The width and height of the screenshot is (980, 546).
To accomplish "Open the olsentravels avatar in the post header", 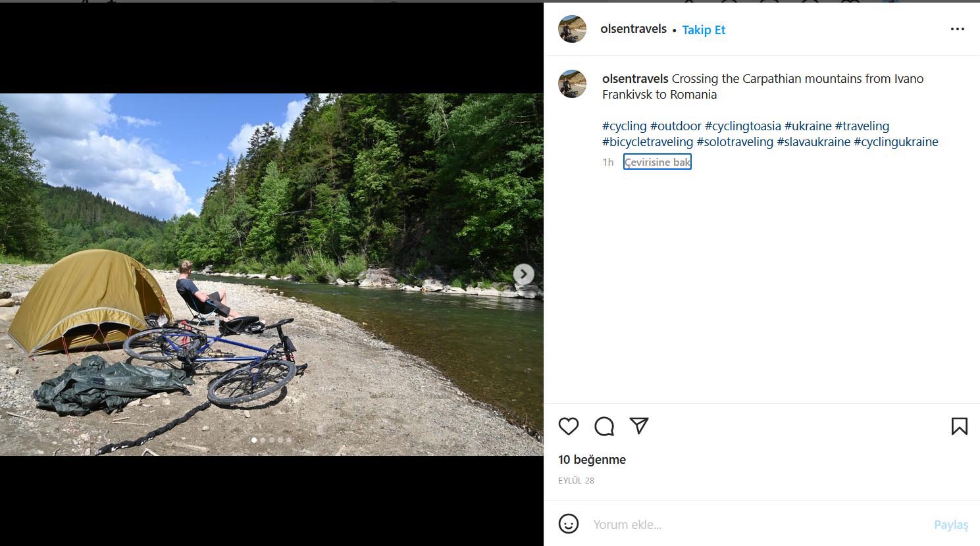I will tap(572, 29).
